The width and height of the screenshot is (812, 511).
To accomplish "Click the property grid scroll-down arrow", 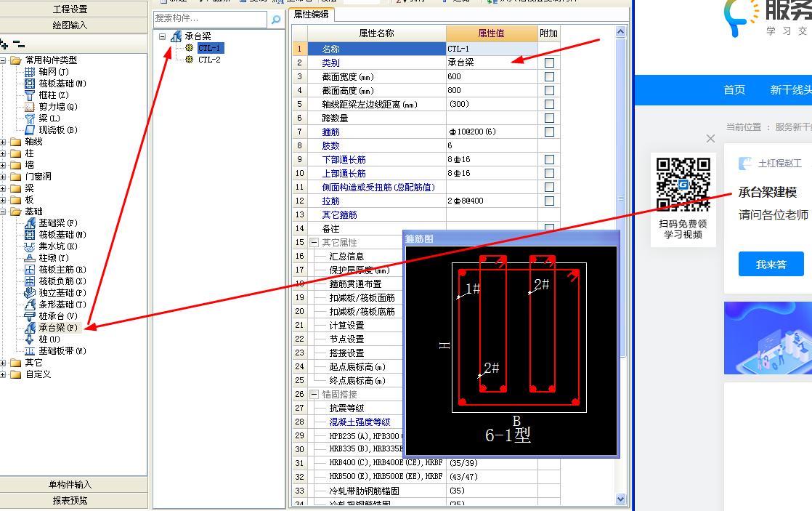I will (x=620, y=499).
